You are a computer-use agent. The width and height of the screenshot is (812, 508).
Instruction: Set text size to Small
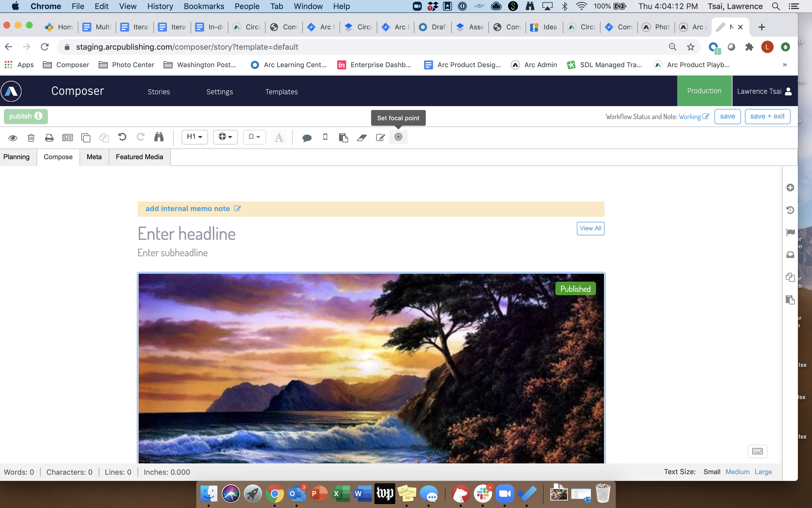tap(712, 472)
